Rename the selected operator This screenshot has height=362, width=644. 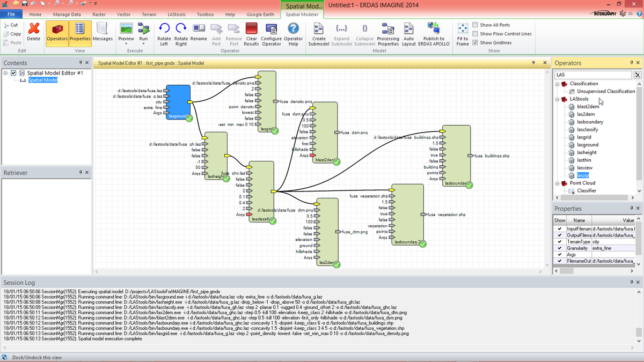pos(199,32)
